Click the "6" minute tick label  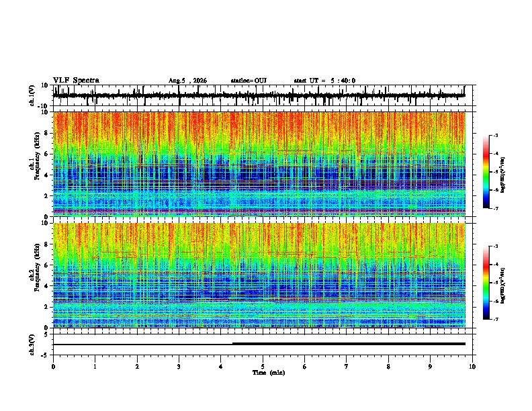tap(305, 367)
